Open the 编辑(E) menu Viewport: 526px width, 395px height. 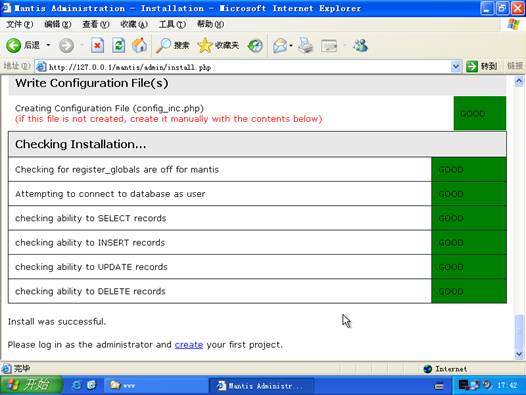[x=58, y=24]
